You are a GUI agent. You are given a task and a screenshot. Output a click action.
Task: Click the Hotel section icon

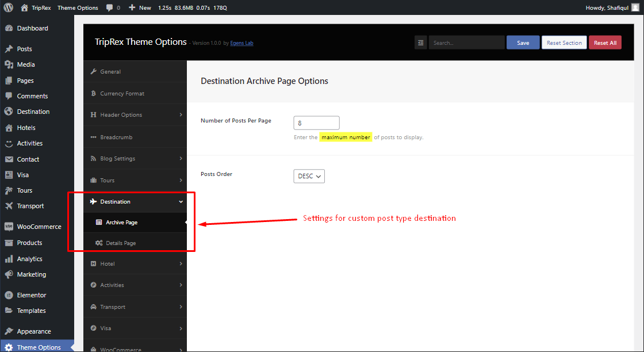coord(93,263)
